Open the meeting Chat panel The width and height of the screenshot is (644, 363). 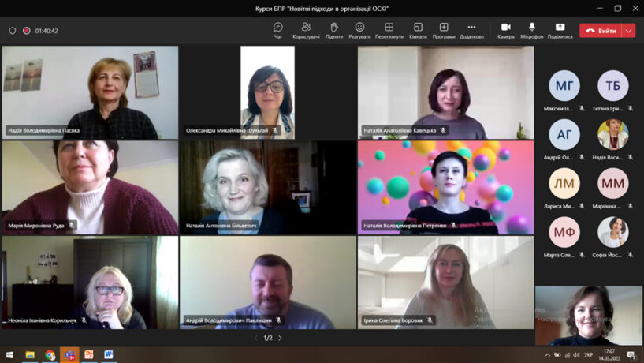coord(278,30)
